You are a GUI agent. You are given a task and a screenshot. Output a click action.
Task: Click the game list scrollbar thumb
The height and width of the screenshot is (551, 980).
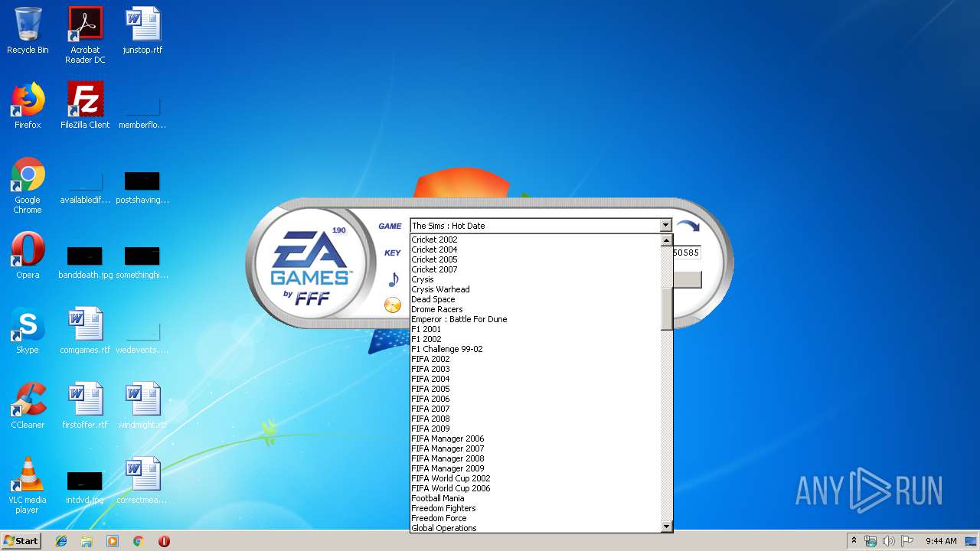666,309
